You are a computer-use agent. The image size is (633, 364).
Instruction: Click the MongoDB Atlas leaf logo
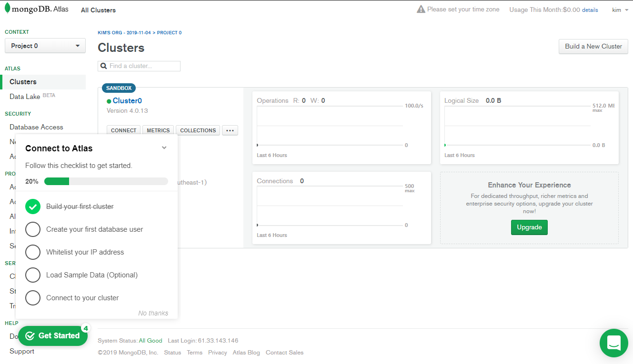pos(7,9)
